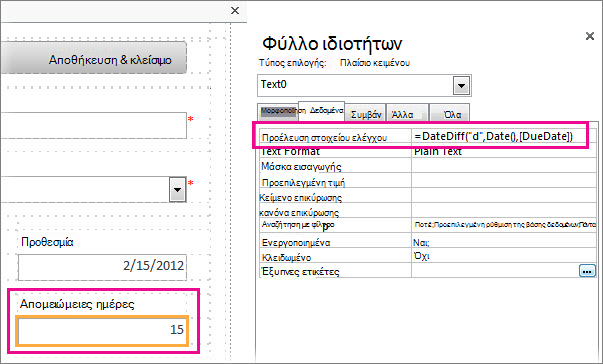Screen dimensions: 603x364
Task: Click the Ενεργοποιημένα value Ναι
Action: point(421,243)
